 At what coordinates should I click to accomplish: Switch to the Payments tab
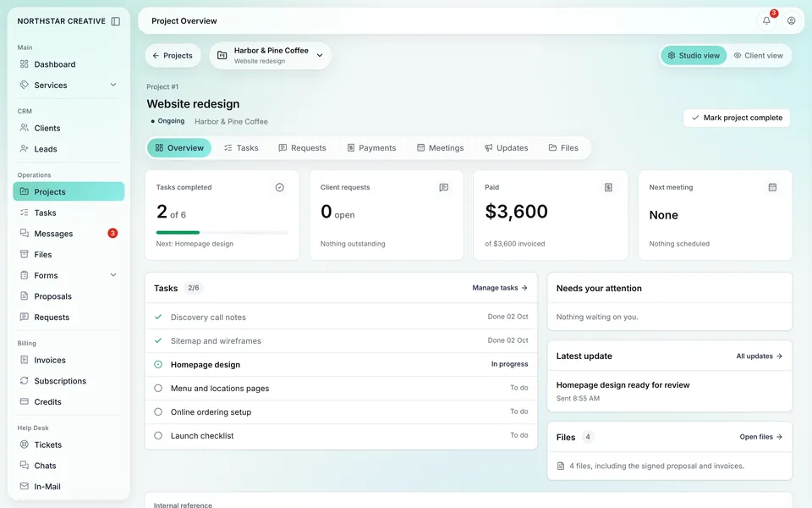371,147
